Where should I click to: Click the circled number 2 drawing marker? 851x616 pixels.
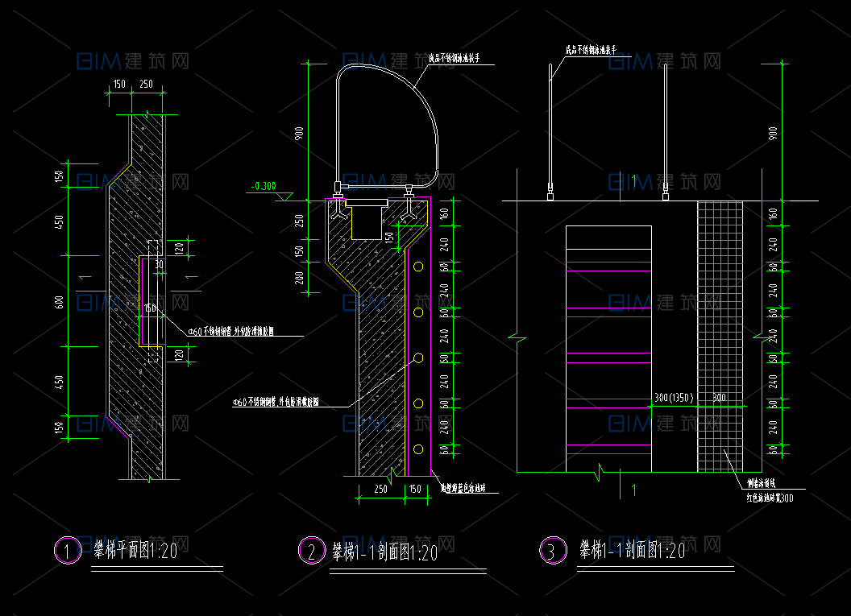[310, 552]
